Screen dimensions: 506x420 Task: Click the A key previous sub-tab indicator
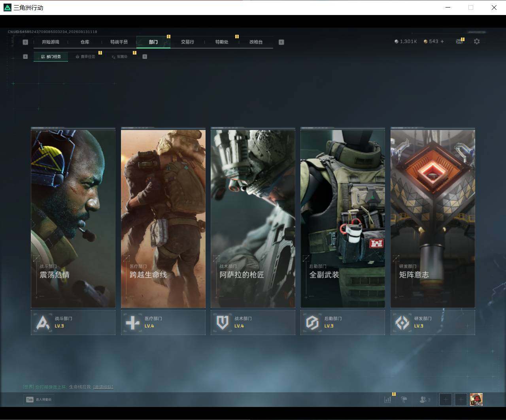click(25, 57)
